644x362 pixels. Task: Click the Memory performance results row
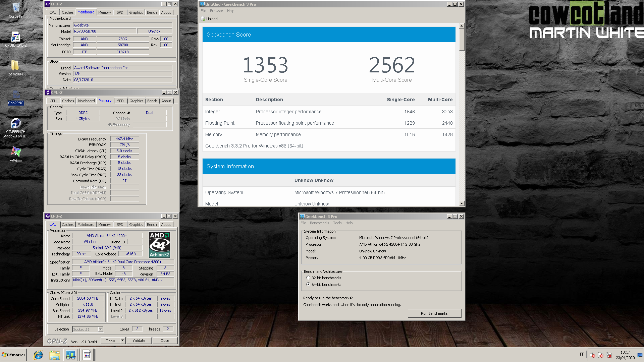tap(329, 134)
